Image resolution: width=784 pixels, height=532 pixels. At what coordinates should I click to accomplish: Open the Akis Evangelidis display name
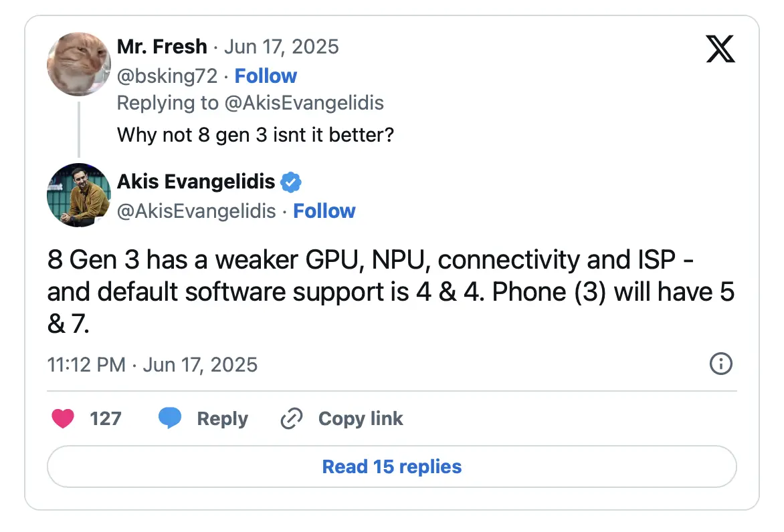(196, 182)
